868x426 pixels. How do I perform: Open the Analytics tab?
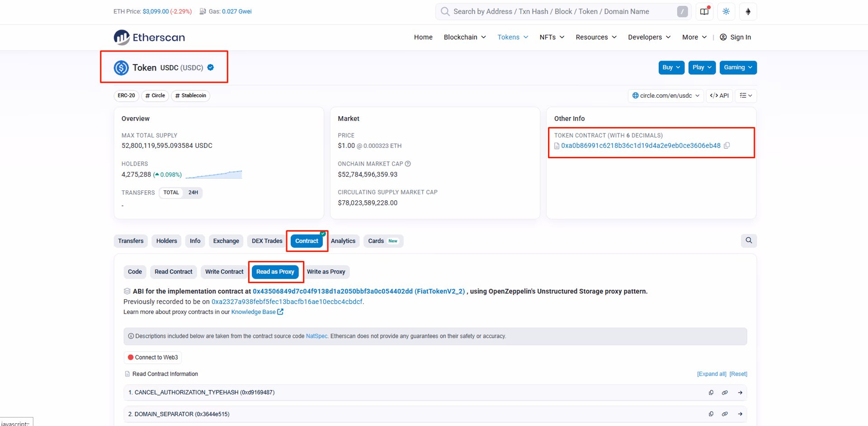343,241
